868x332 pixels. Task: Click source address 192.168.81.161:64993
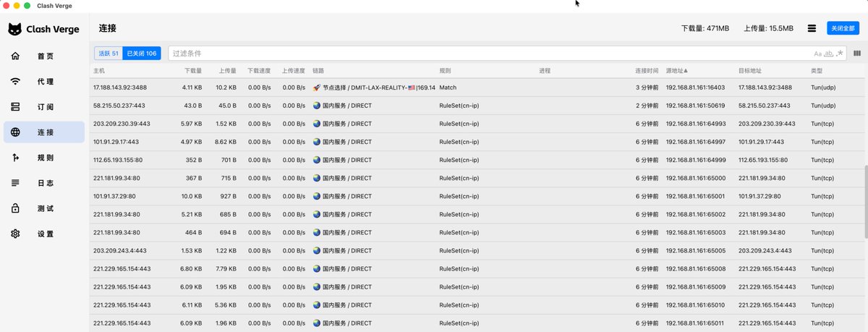pyautogui.click(x=695, y=124)
